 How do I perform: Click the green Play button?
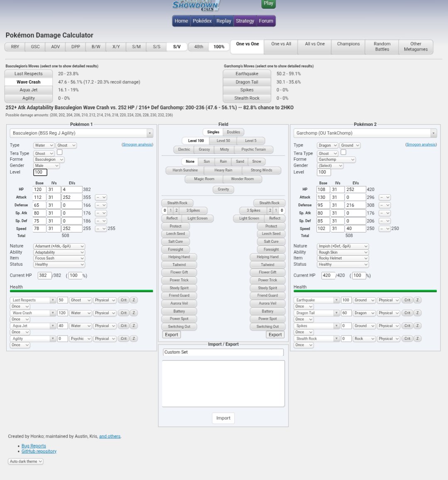point(268,3)
